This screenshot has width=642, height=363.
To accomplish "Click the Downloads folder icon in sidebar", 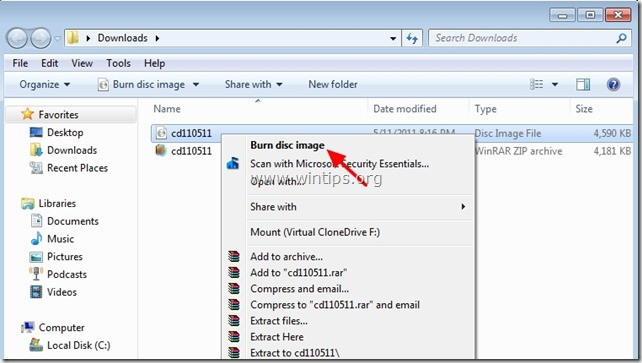I will (36, 150).
